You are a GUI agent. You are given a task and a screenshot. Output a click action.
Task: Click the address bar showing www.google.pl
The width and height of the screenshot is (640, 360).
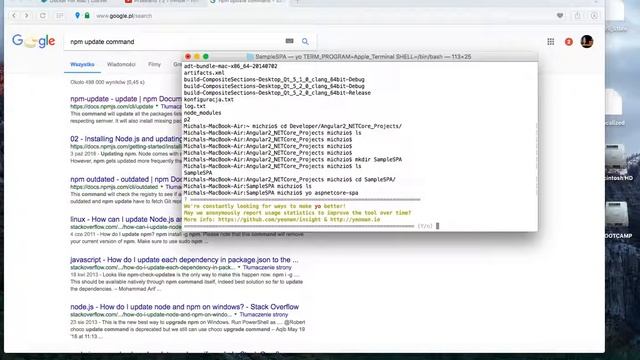tap(124, 16)
